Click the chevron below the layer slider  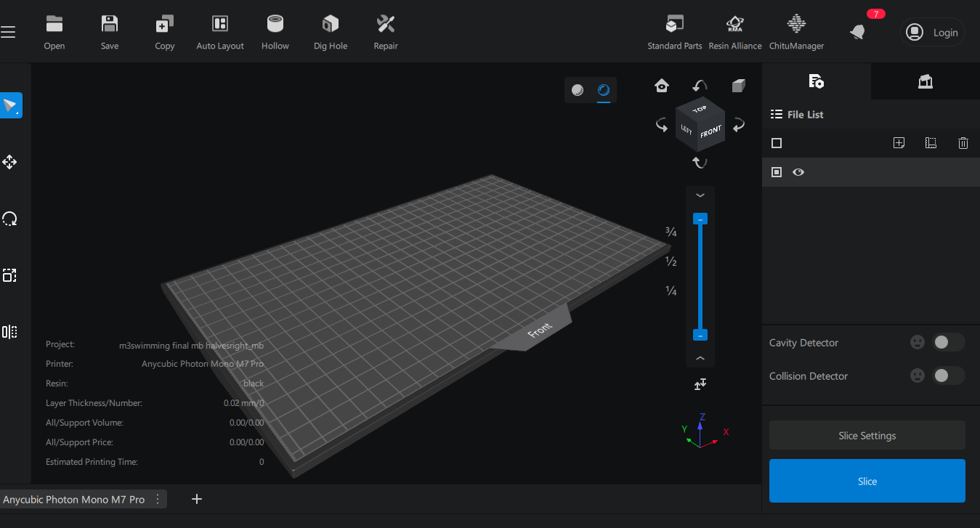coord(700,358)
